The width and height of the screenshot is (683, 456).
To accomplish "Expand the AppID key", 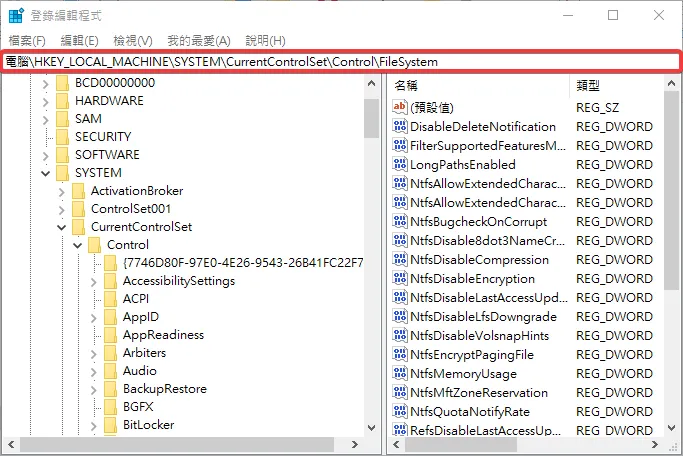I will click(x=94, y=318).
